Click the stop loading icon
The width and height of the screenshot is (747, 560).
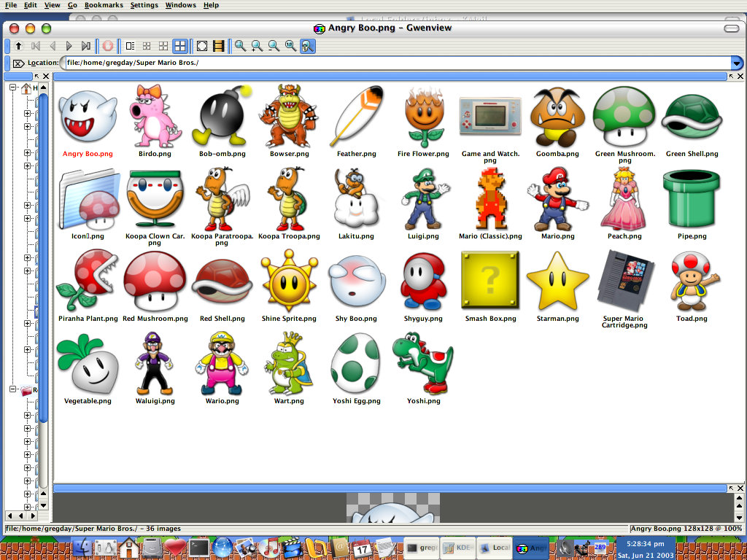[107, 46]
